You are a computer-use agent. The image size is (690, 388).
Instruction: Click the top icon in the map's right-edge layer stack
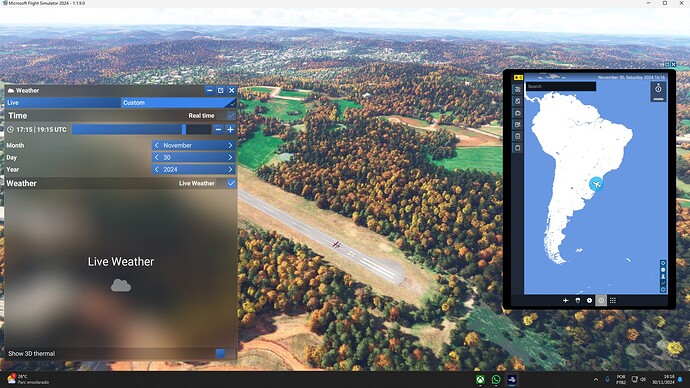coord(663,263)
